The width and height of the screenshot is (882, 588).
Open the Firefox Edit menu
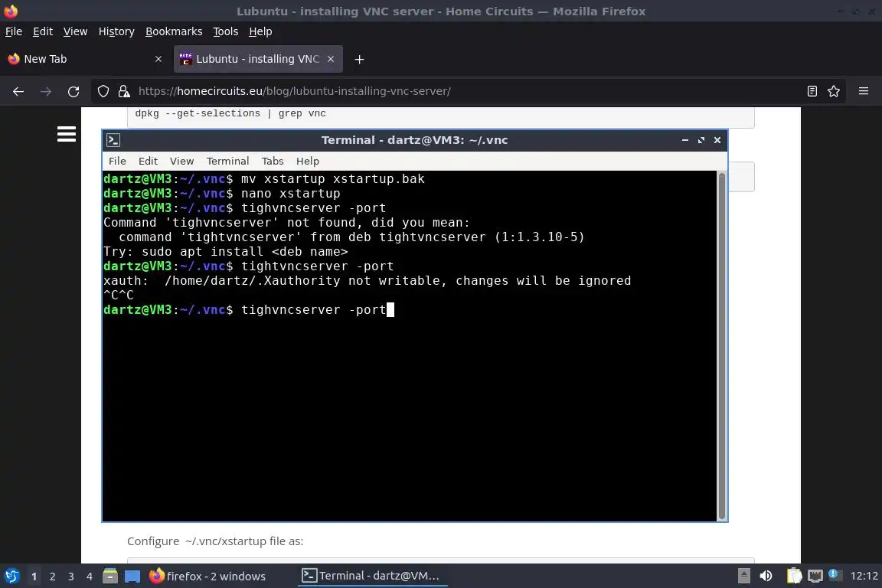tap(43, 31)
